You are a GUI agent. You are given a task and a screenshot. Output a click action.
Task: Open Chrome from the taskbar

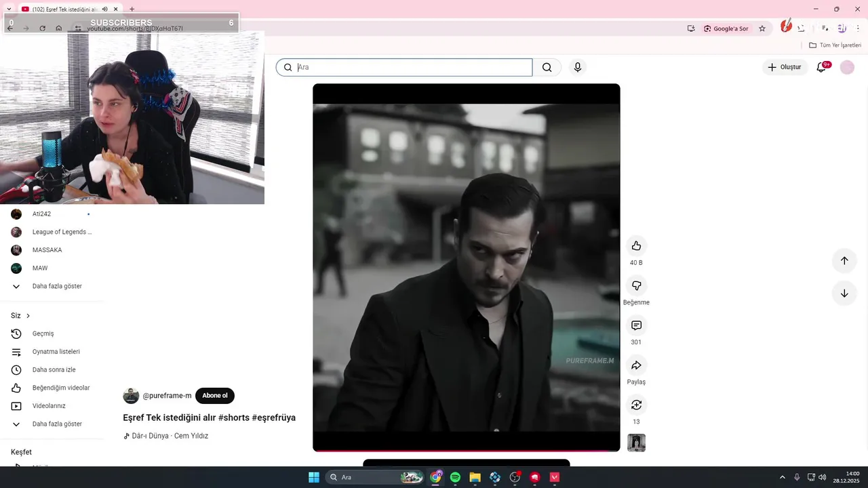[435, 477]
